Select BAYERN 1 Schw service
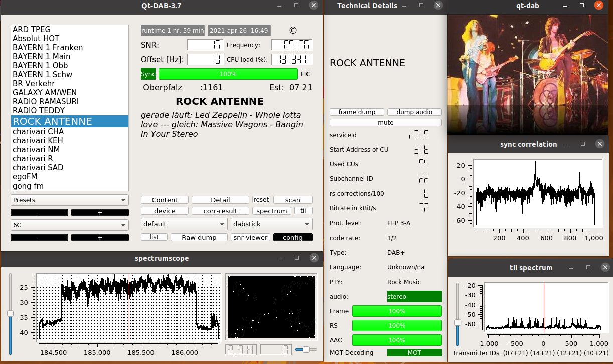 (x=70, y=75)
